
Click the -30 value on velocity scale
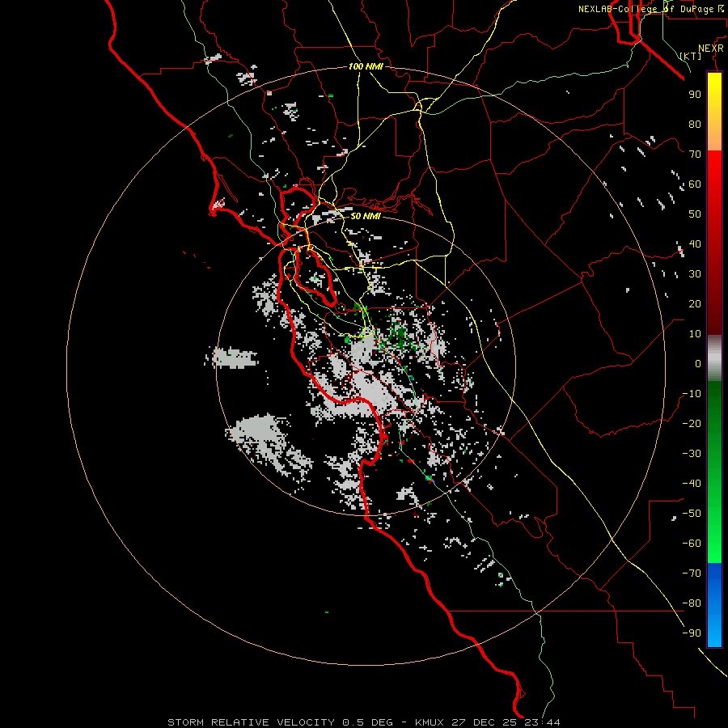(x=692, y=454)
